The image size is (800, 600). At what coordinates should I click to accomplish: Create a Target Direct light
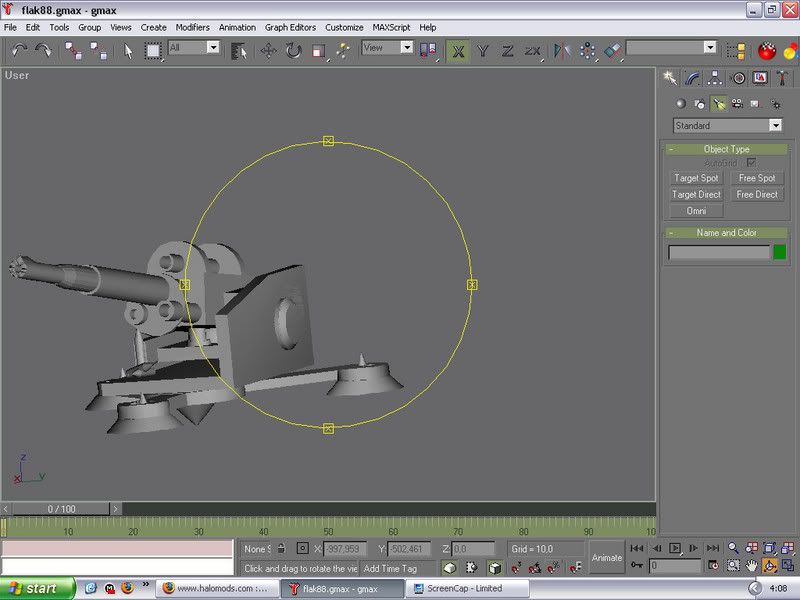pos(696,194)
